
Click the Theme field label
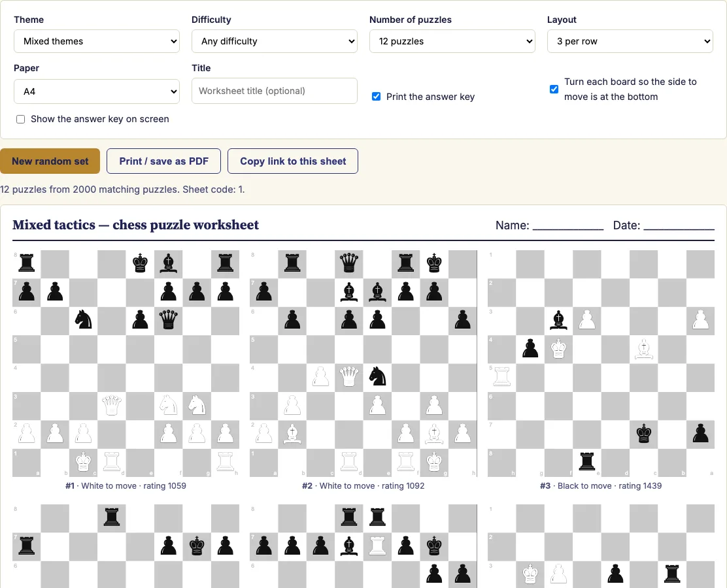(29, 20)
